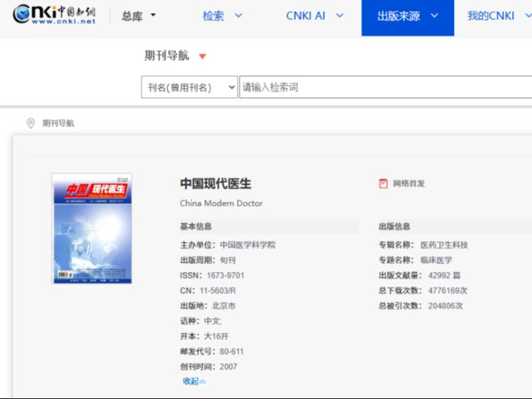Image resolution: width=532 pixels, height=399 pixels.
Task: Click the 邮发代号 value 80-611
Action: (232, 351)
